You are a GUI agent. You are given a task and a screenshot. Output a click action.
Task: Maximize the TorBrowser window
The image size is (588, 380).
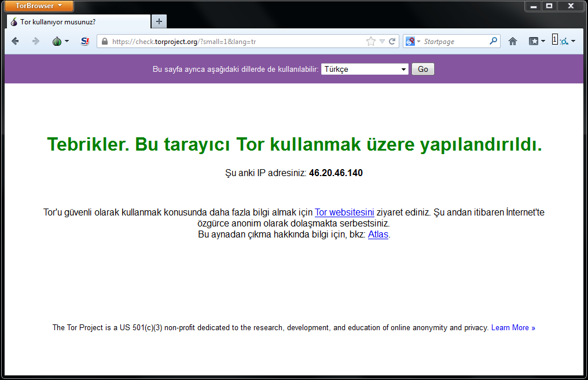pyautogui.click(x=549, y=6)
